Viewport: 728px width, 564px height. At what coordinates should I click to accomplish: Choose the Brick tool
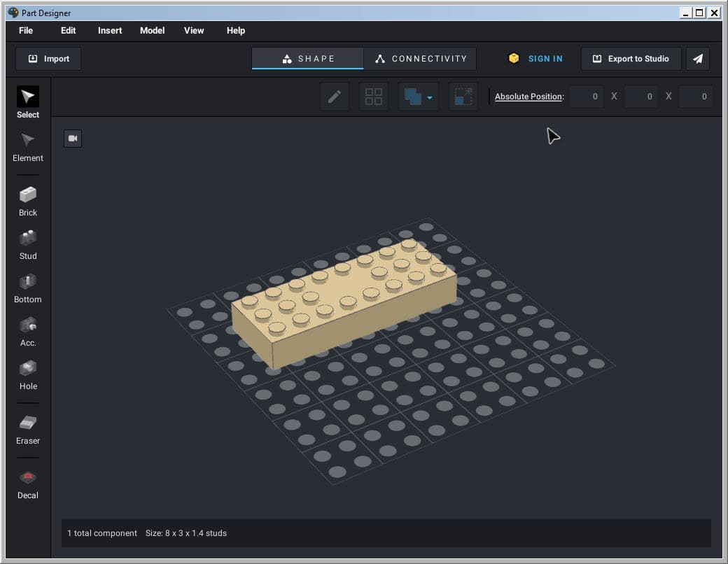point(28,202)
